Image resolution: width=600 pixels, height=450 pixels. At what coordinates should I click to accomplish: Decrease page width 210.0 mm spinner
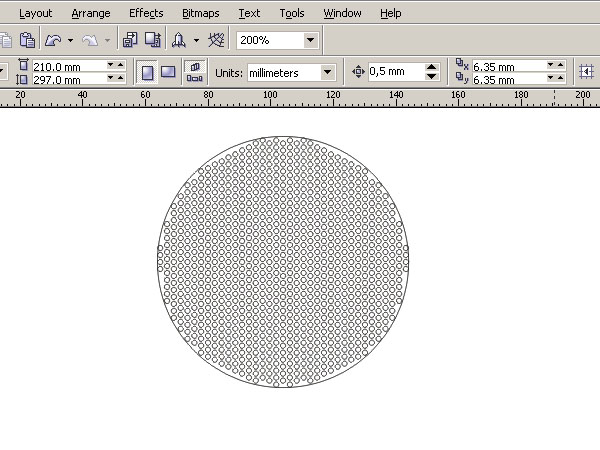[111, 65]
